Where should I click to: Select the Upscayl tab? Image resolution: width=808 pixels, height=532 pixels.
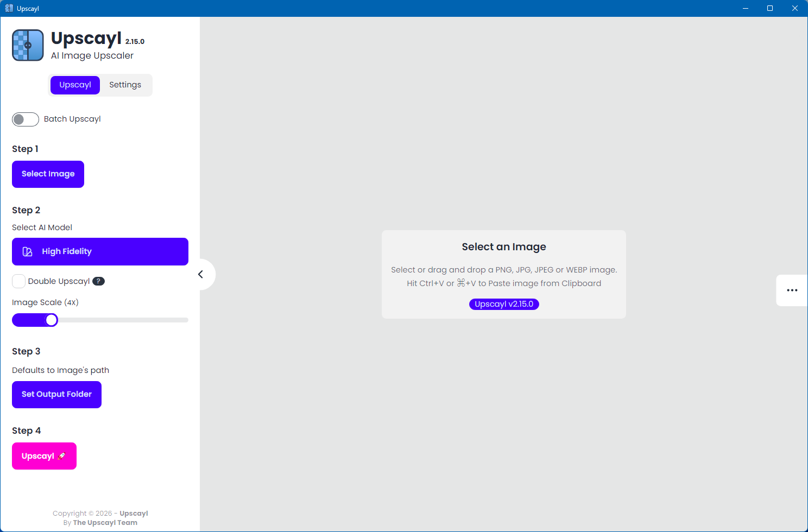click(x=75, y=85)
